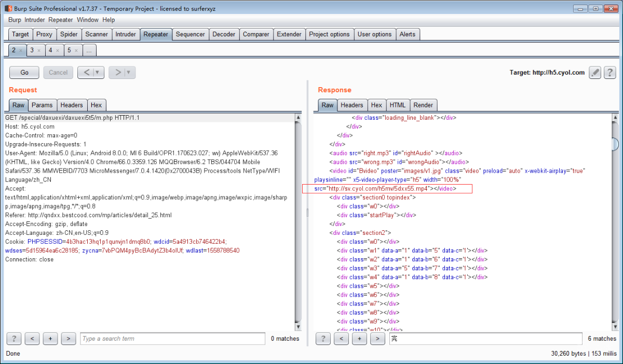Viewport: 623px width, 364px height.
Task: Close Repeater tab 2
Action: pyautogui.click(x=21, y=51)
